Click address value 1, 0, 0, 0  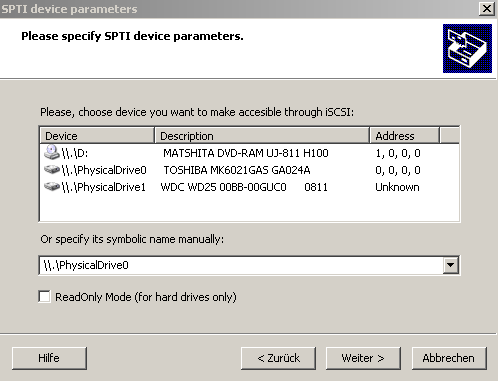[x=398, y=153]
